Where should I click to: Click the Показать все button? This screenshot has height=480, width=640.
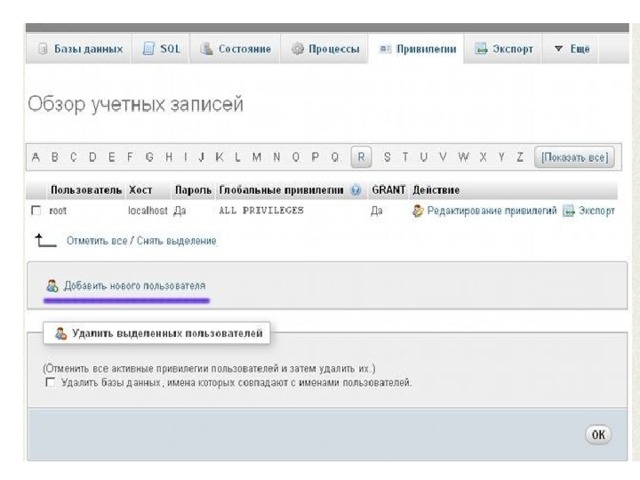574,157
